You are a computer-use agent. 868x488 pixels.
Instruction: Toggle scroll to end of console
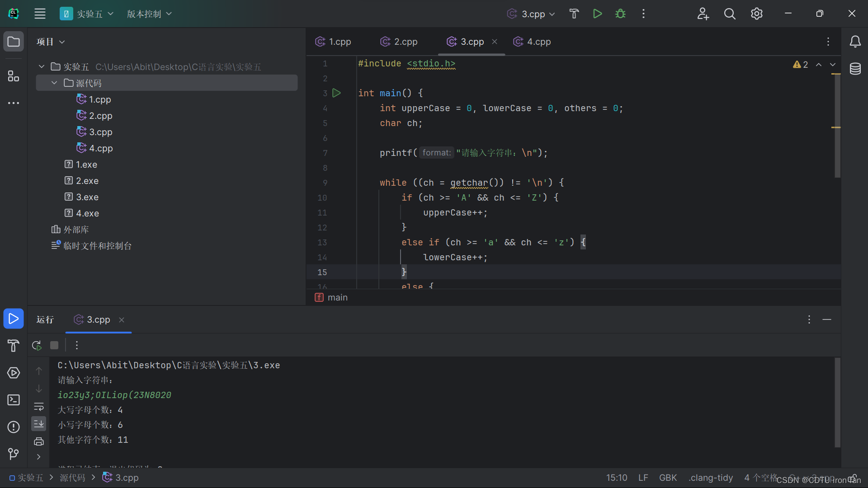point(39,423)
